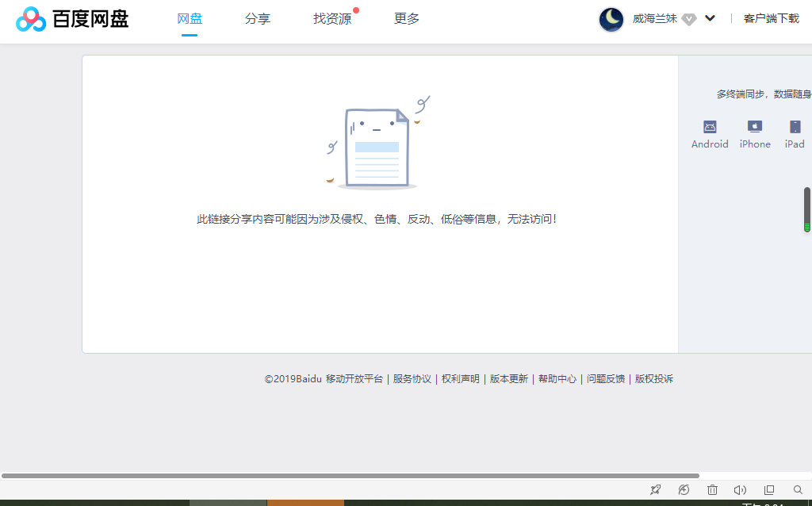The width and height of the screenshot is (812, 506).
Task: Click the Baidu Netdisk logo
Action: pos(71,18)
